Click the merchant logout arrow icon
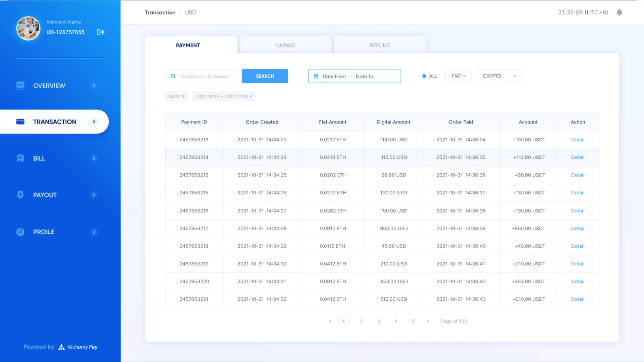The width and height of the screenshot is (644, 362). pos(101,32)
